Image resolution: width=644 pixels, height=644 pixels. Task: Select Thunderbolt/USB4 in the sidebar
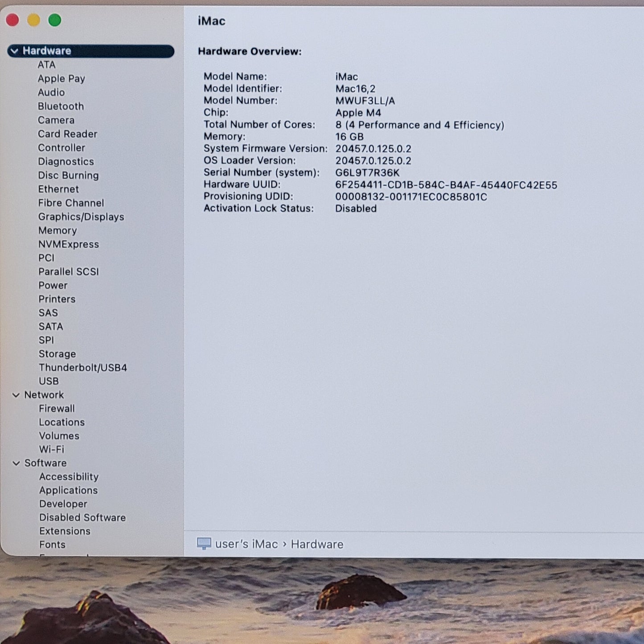click(83, 368)
